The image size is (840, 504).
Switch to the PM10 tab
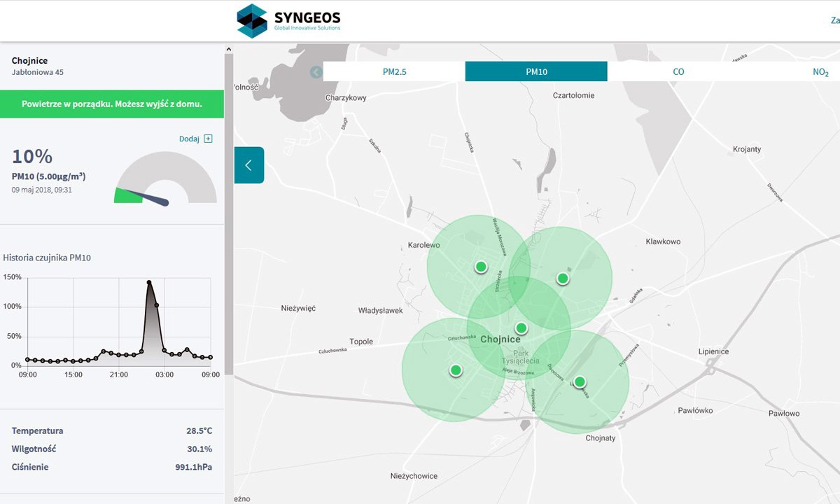[x=536, y=71]
